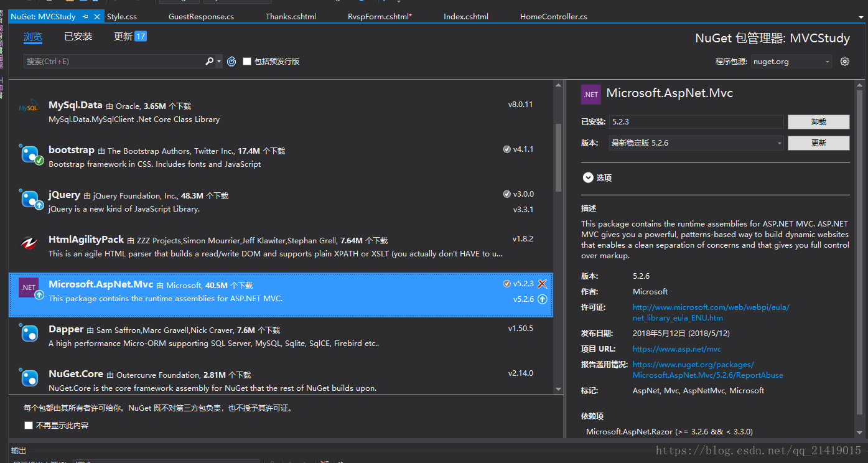Screen dimensions: 868x463
Task: Click the package search input field
Action: point(114,62)
